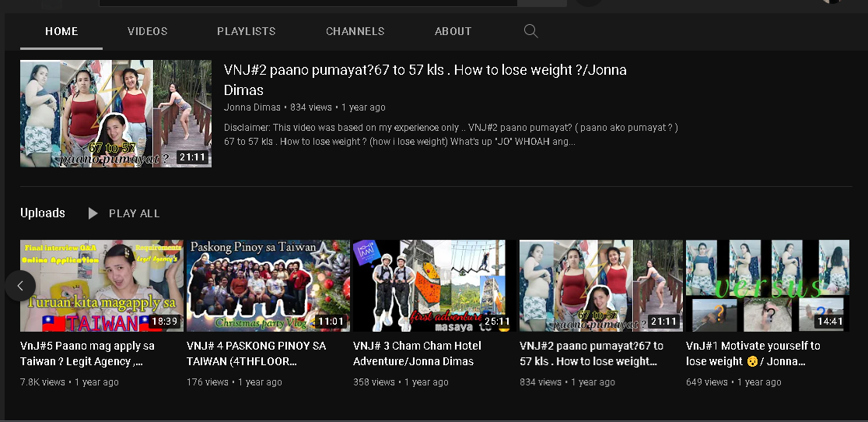
Task: Click the 358 views text
Action: tap(374, 382)
